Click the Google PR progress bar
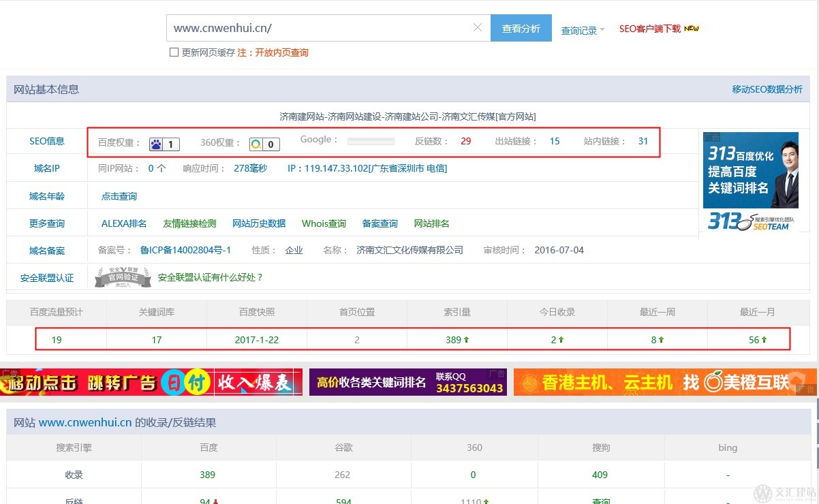The height and width of the screenshot is (504, 819). (371, 142)
